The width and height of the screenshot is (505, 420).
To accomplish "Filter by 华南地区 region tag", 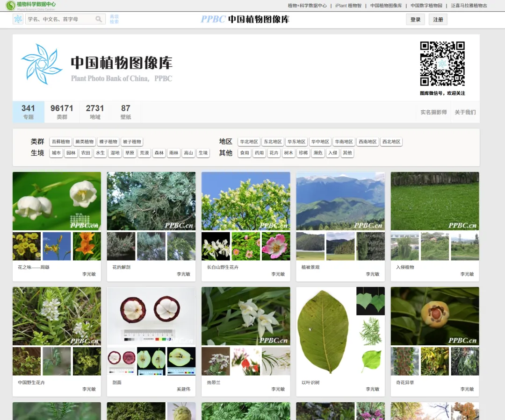I will 344,142.
